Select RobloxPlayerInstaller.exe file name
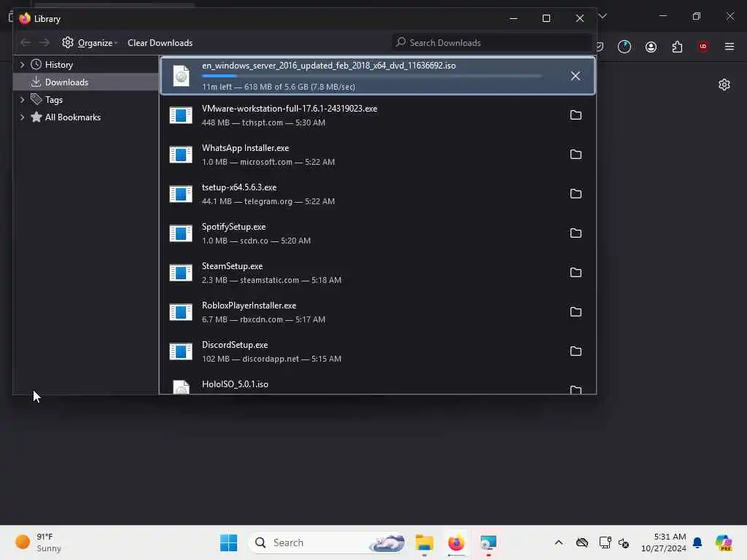The image size is (747, 560). pos(249,306)
